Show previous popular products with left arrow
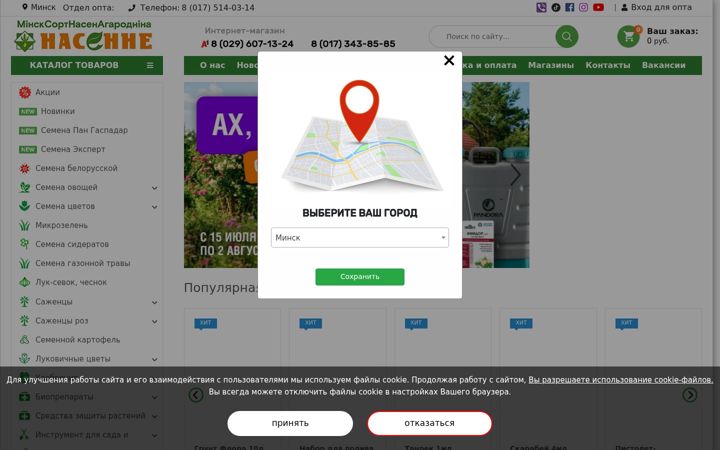 pyautogui.click(x=196, y=395)
